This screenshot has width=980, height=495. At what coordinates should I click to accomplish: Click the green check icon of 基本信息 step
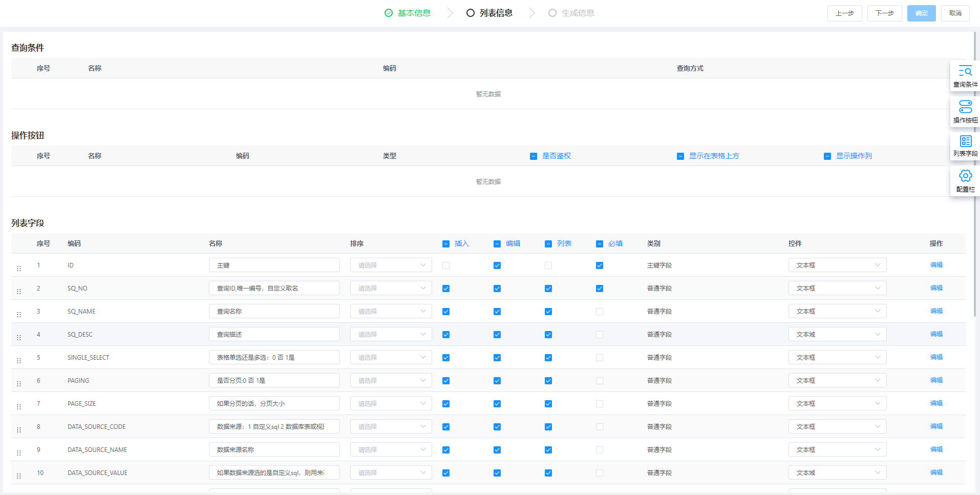pos(389,13)
